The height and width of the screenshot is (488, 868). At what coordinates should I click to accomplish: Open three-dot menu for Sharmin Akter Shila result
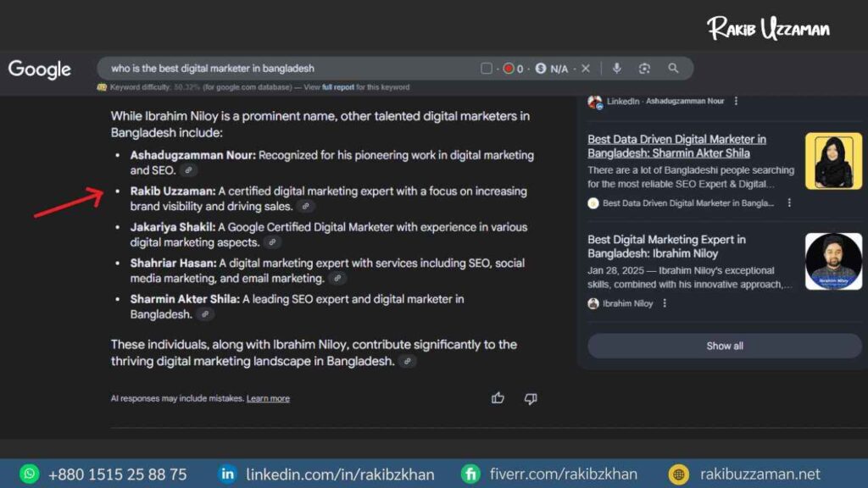click(x=789, y=203)
